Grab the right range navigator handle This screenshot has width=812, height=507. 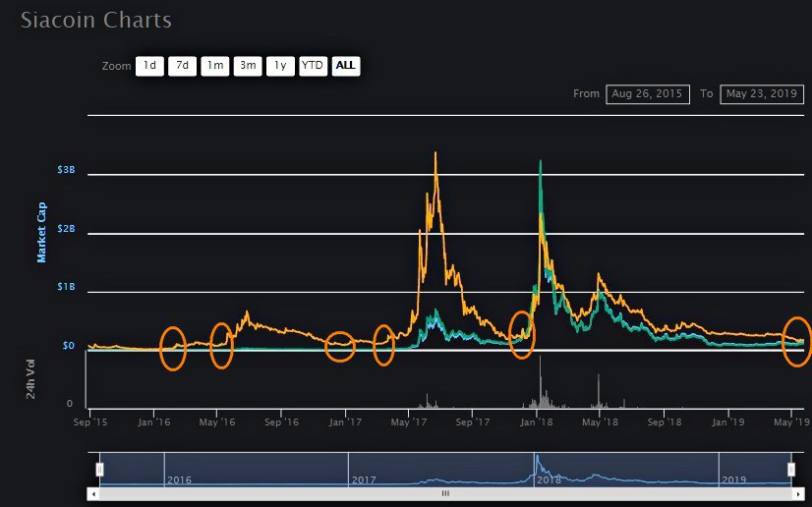coord(791,470)
